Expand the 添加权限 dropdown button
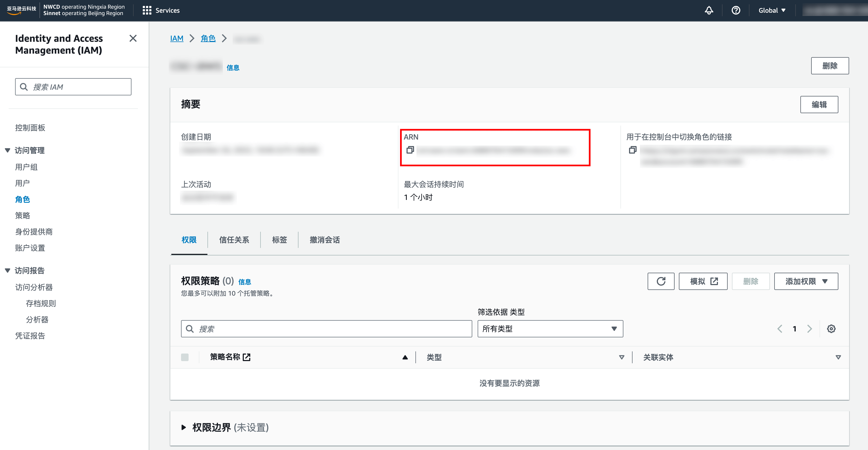 (x=806, y=281)
